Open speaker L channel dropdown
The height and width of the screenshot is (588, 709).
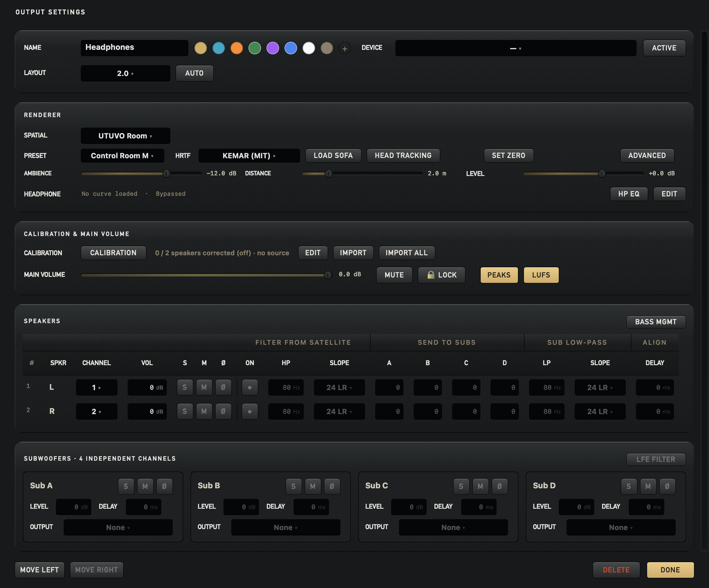click(96, 387)
